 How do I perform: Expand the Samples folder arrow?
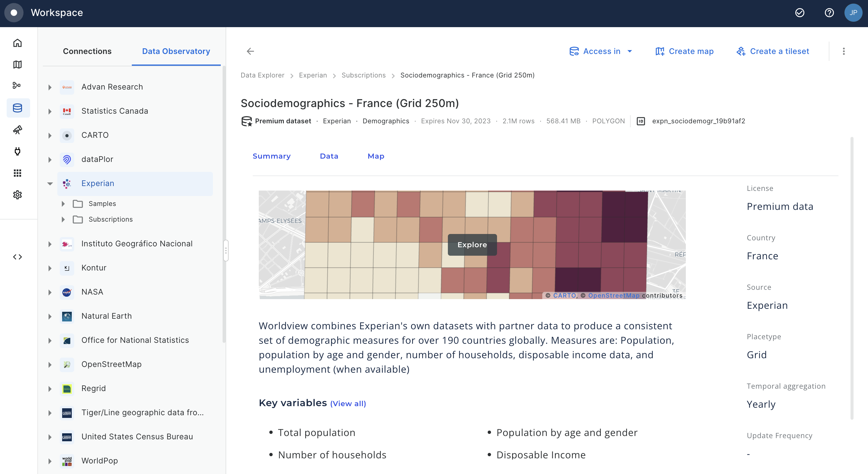point(63,204)
